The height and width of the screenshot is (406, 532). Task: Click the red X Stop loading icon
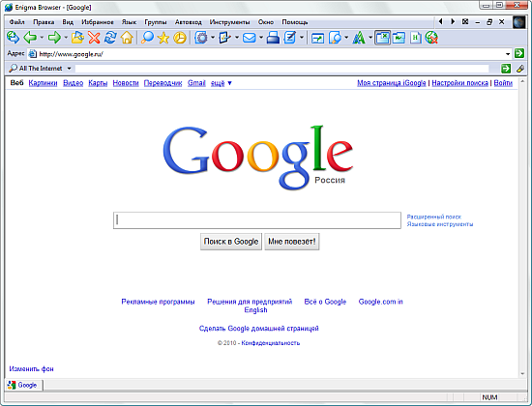point(94,38)
